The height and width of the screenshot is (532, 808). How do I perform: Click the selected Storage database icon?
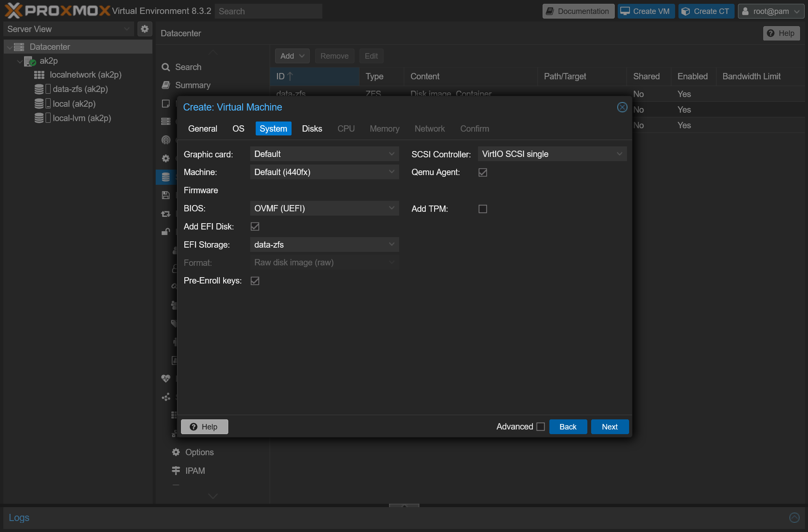click(x=166, y=177)
